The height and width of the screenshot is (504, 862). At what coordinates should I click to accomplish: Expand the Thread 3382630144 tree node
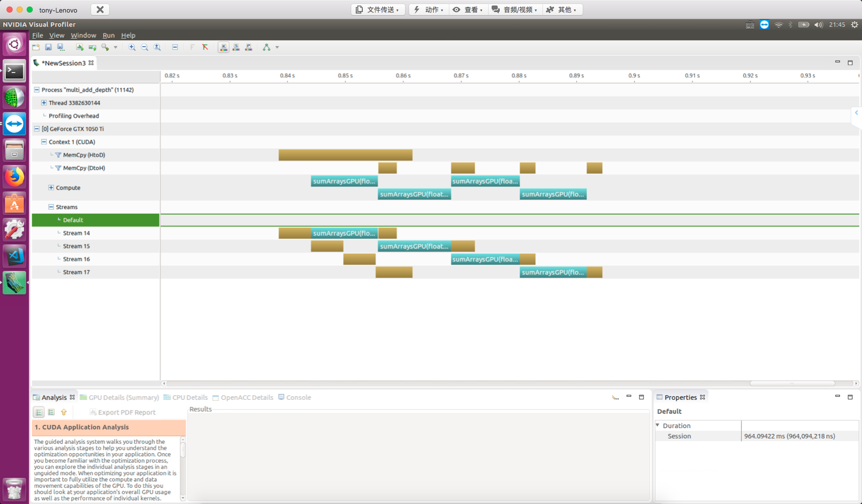click(44, 103)
